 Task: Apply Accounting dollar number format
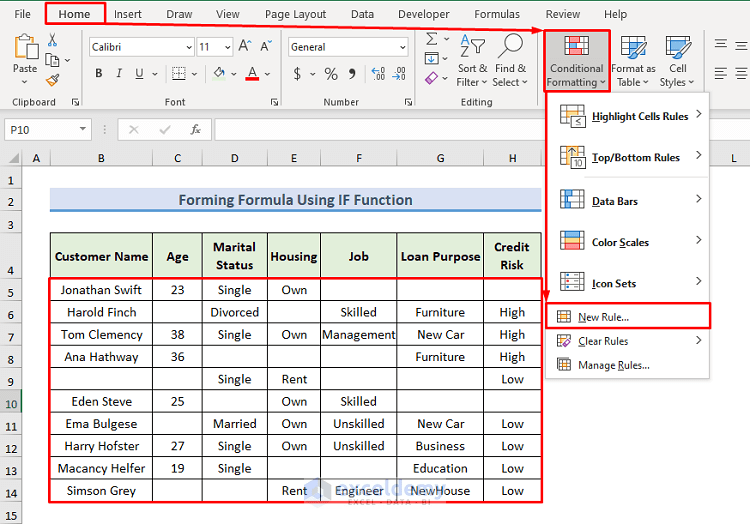(x=297, y=74)
